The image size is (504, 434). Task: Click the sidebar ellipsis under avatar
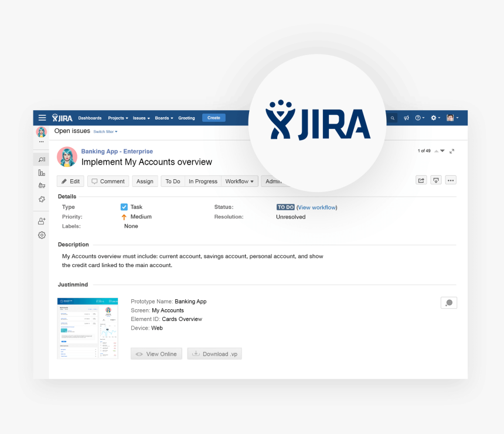pos(42,142)
